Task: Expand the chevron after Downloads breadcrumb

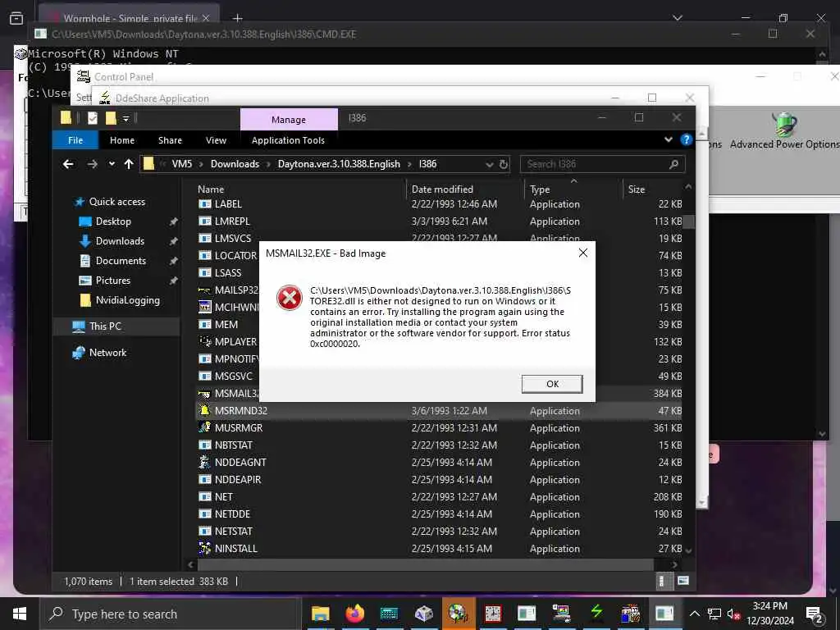Action: (x=268, y=164)
